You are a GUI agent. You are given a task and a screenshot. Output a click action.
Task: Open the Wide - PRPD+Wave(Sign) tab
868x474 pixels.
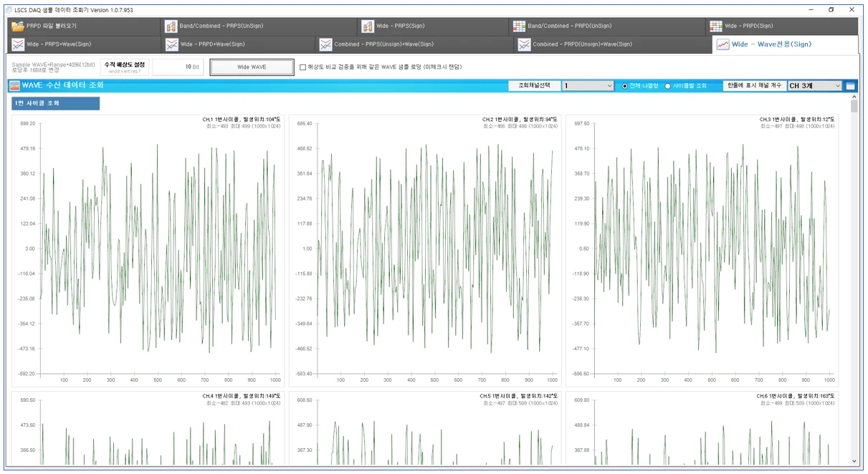[x=239, y=44]
